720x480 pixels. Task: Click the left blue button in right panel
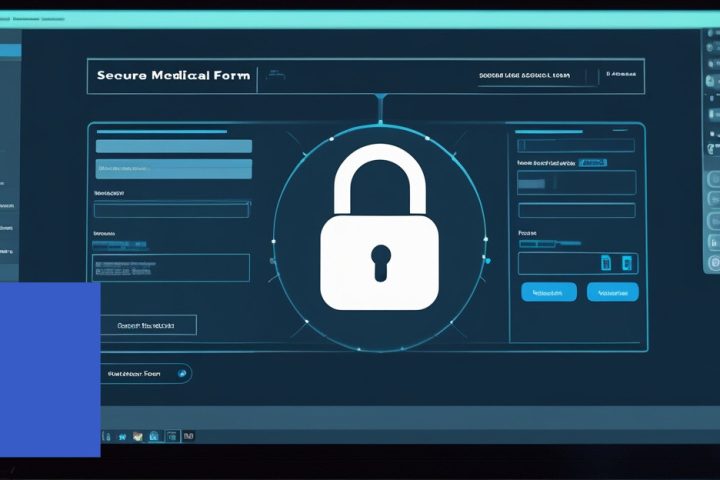549,292
